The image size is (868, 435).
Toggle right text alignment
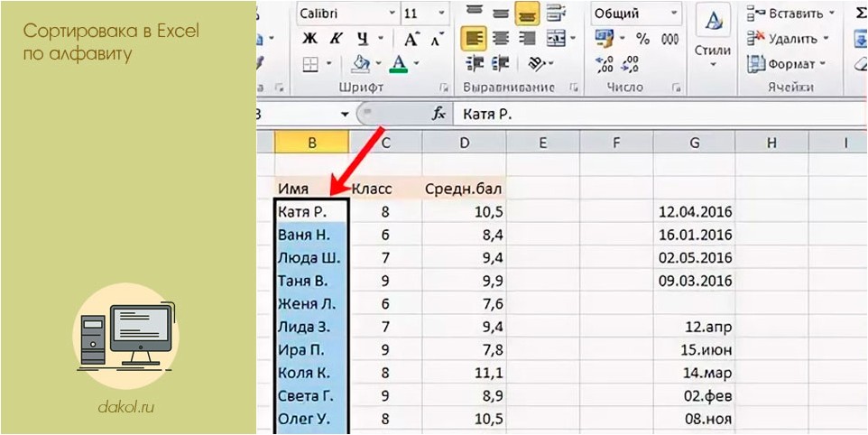(527, 38)
